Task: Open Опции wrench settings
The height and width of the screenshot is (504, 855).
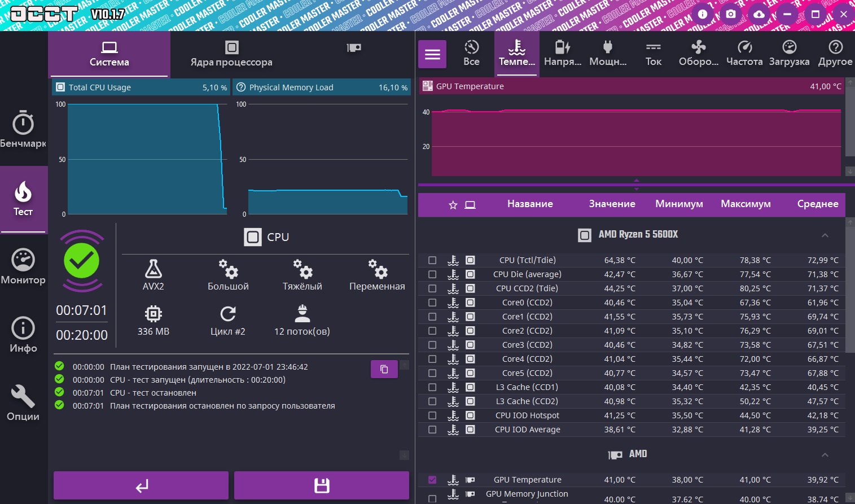Action: coord(23,404)
